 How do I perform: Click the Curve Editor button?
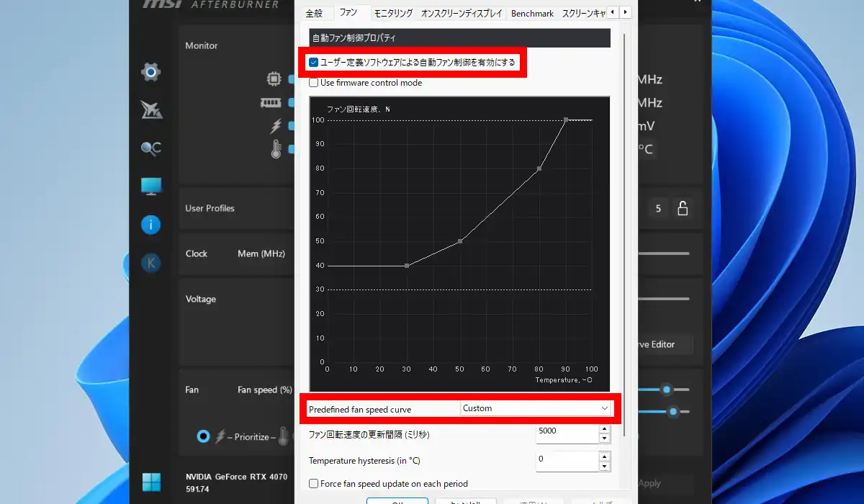click(x=662, y=344)
